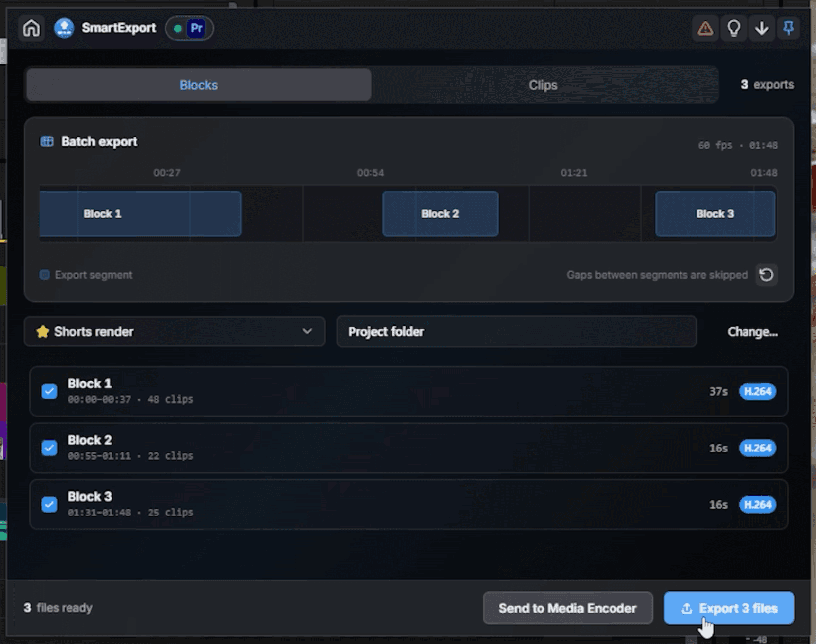Viewport: 816px width, 644px height.
Task: Select Block 2 segment in the timeline
Action: [x=440, y=214]
